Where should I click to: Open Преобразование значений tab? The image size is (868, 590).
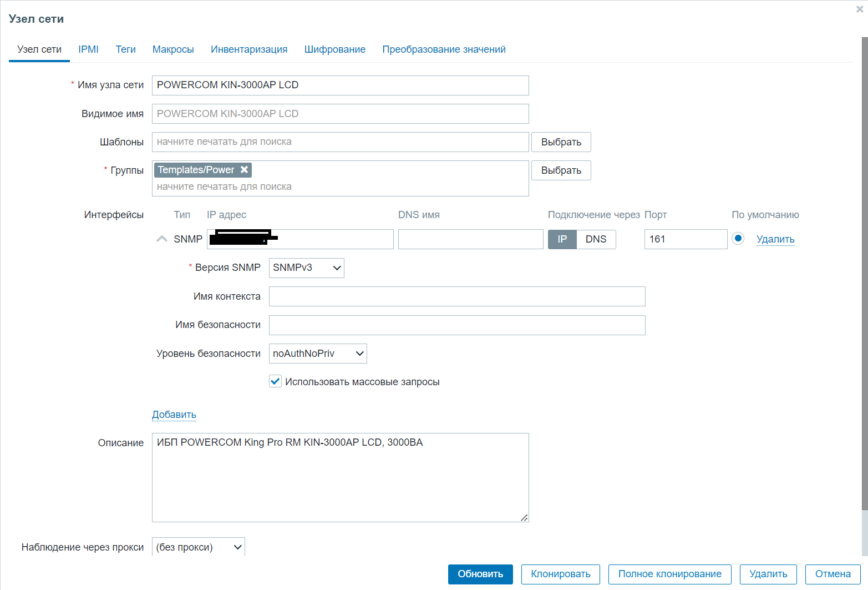pos(444,49)
